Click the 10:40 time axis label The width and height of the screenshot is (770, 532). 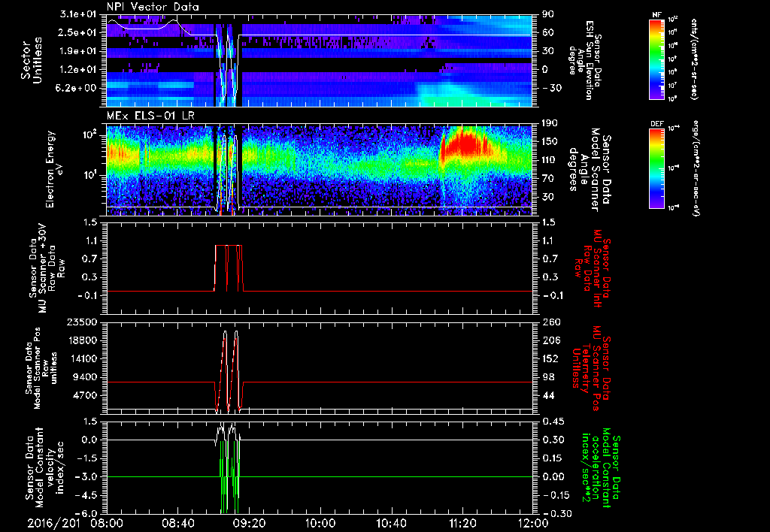(391, 523)
